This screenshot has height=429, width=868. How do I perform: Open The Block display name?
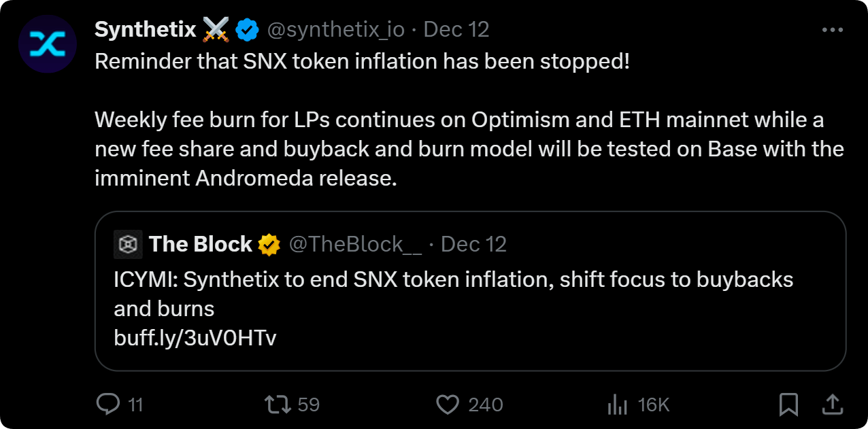pyautogui.click(x=200, y=245)
